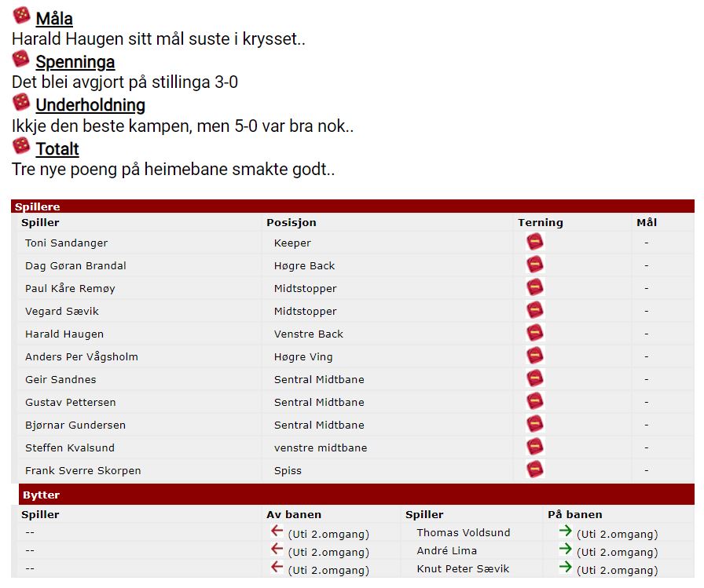
Task: Click the Terning column header
Action: (x=540, y=222)
